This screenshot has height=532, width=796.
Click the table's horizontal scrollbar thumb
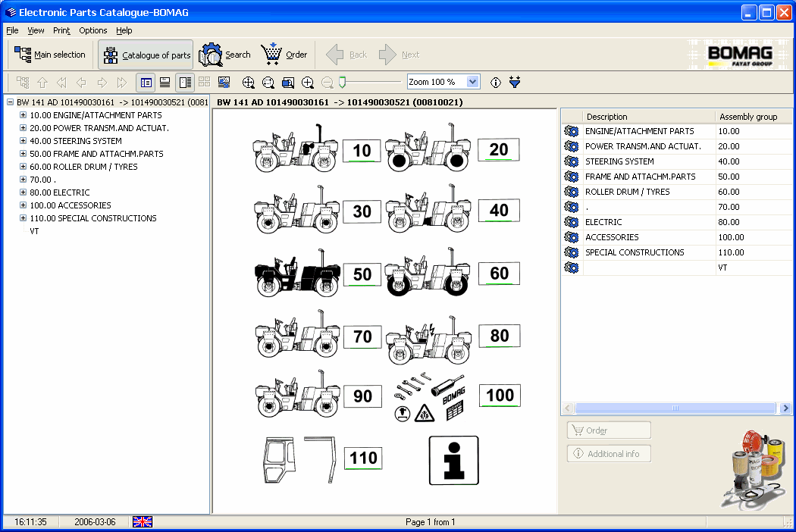(675, 408)
